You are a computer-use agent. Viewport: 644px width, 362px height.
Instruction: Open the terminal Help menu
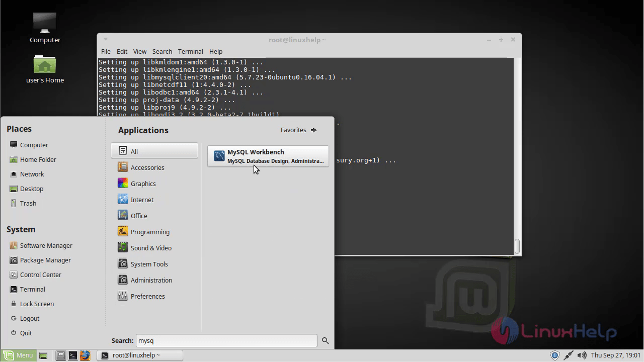[216, 51]
